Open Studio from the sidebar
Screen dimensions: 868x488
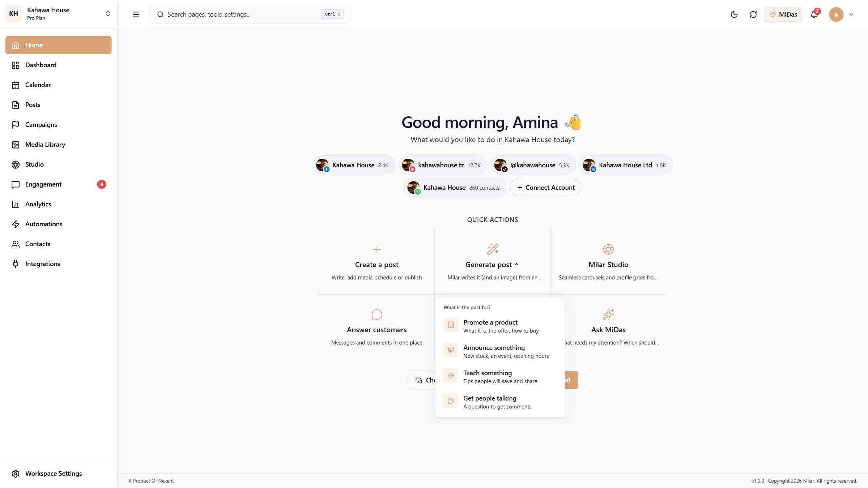point(58,164)
